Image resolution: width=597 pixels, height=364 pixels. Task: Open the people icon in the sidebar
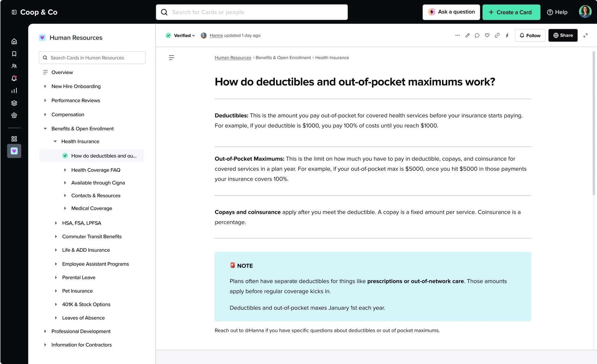pyautogui.click(x=14, y=66)
